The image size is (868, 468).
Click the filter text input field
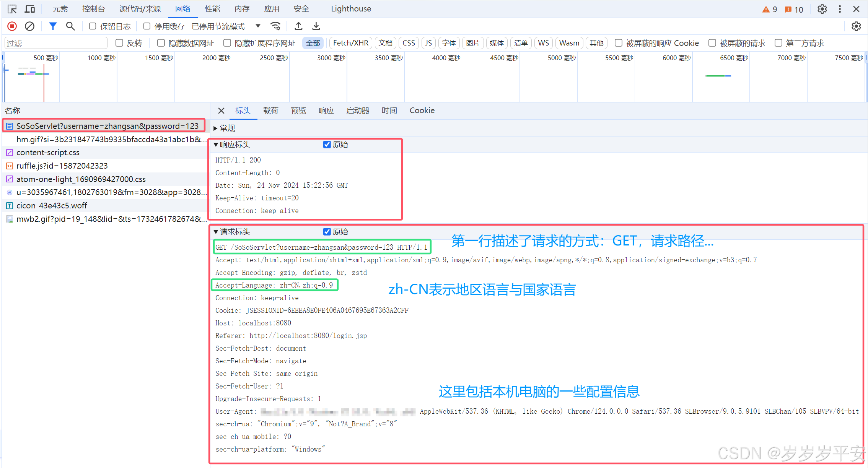[56, 43]
